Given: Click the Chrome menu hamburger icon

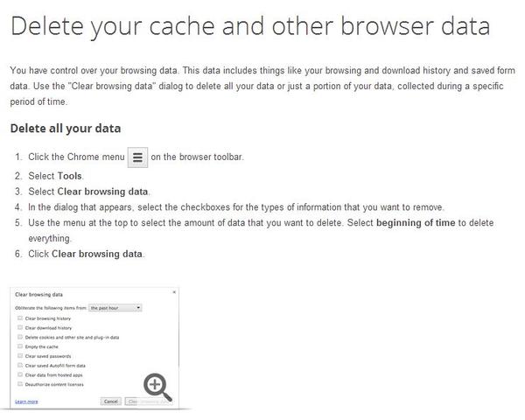Looking at the screenshot, I should [137, 157].
